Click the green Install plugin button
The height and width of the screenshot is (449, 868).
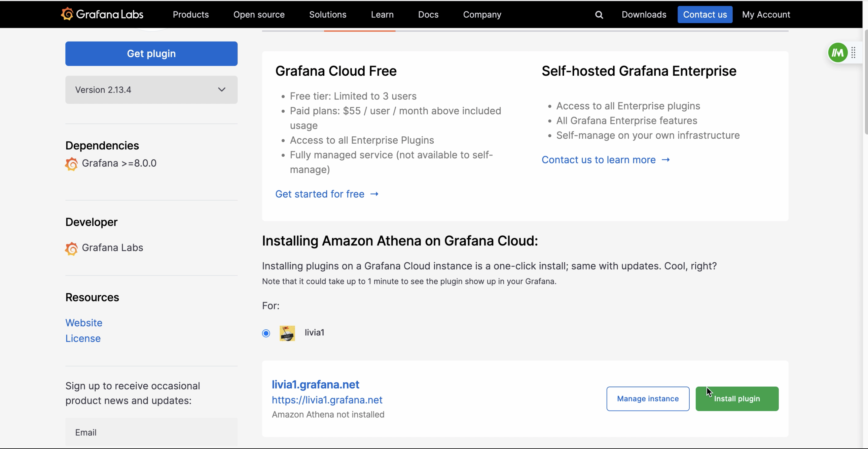(x=737, y=398)
